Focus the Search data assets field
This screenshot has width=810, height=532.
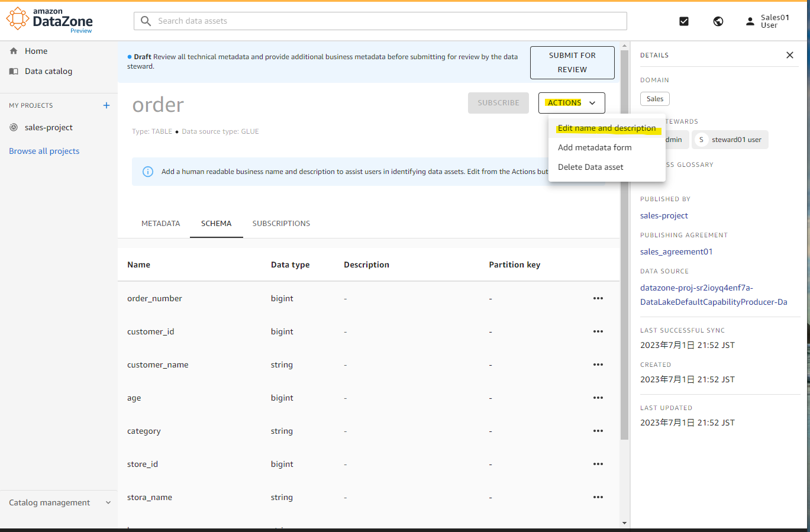[380, 21]
